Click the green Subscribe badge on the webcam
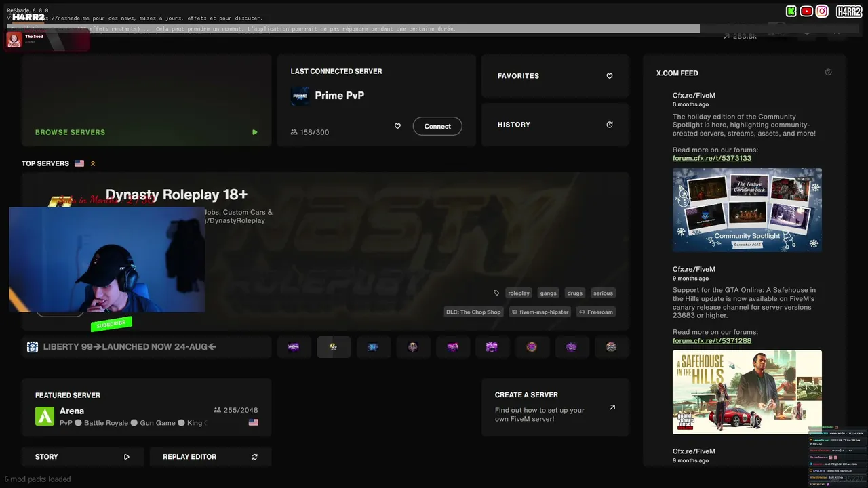The image size is (868, 488). pos(111,324)
